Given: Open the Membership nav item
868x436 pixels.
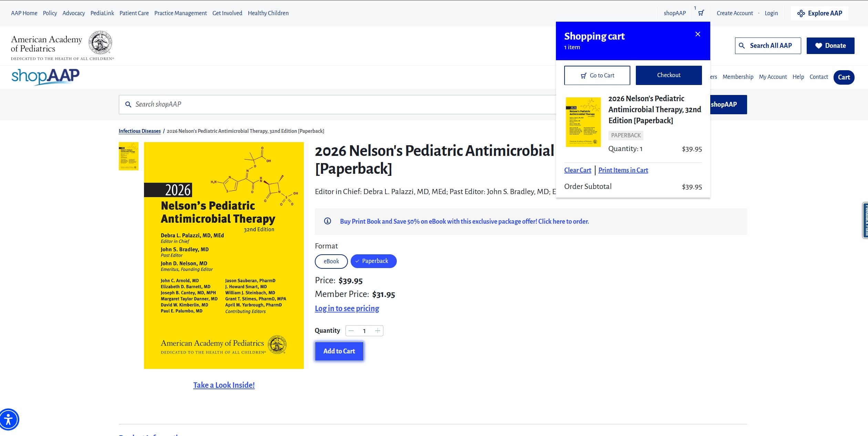Looking at the screenshot, I should pyautogui.click(x=738, y=77).
